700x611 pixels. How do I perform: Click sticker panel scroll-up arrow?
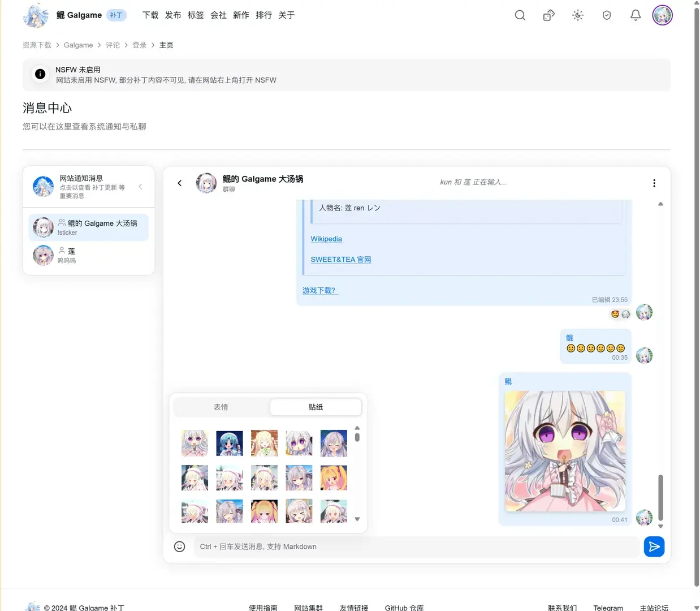click(357, 428)
